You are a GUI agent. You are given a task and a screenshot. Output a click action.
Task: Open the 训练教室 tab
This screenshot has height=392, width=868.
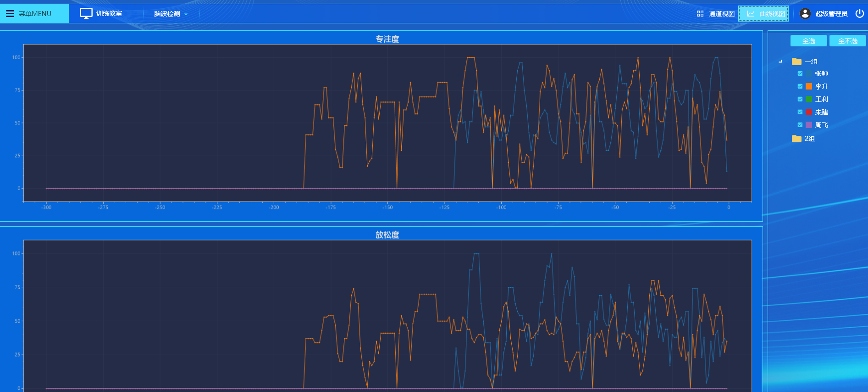point(109,14)
